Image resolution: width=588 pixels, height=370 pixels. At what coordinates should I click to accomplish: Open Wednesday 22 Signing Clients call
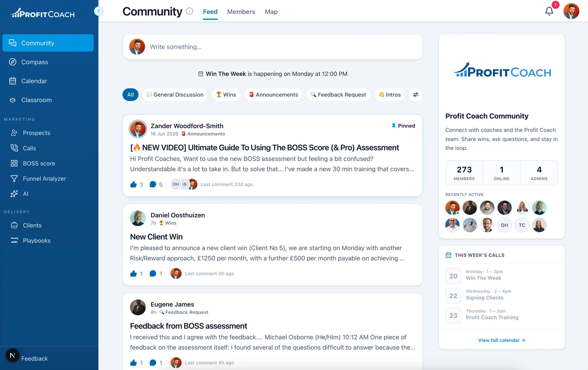pyautogui.click(x=502, y=295)
